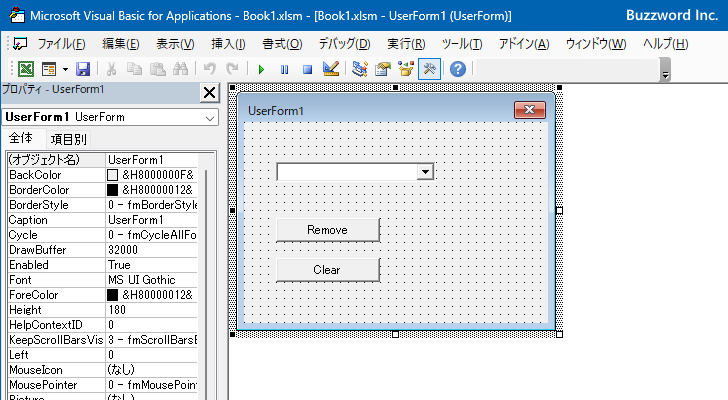Screen dimensions: 728x400
Task: Open the UserForm1 object selector dropdown
Action: point(210,118)
